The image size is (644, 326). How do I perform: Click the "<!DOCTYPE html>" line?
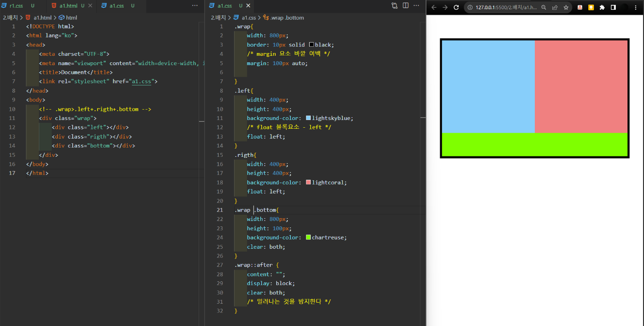coord(50,26)
